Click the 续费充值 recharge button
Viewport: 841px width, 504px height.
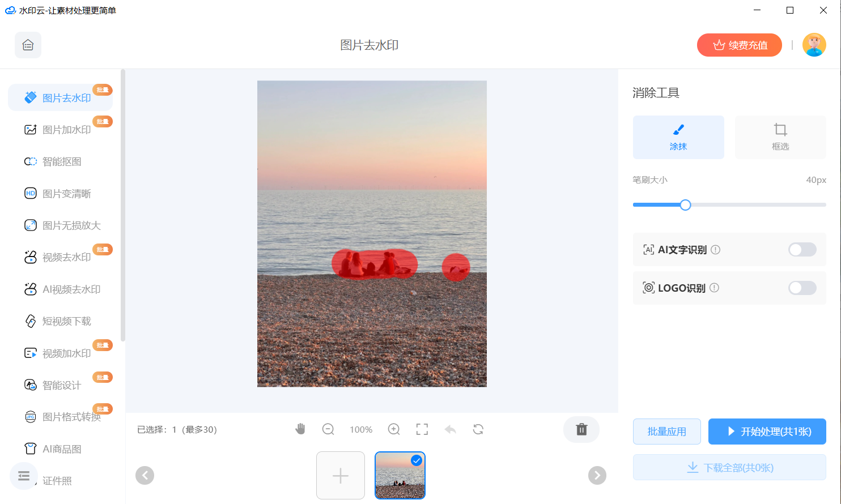[740, 45]
